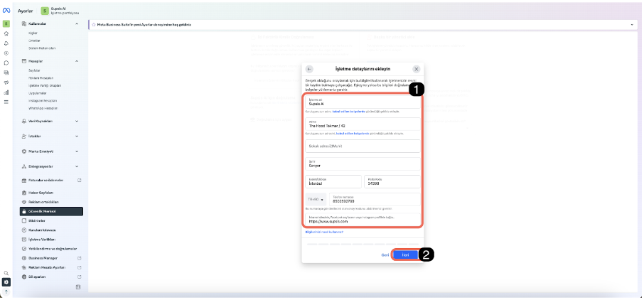This screenshot has width=644, height=300.
Task: Expand the Marka Emniyeti section
Action: coord(77,151)
